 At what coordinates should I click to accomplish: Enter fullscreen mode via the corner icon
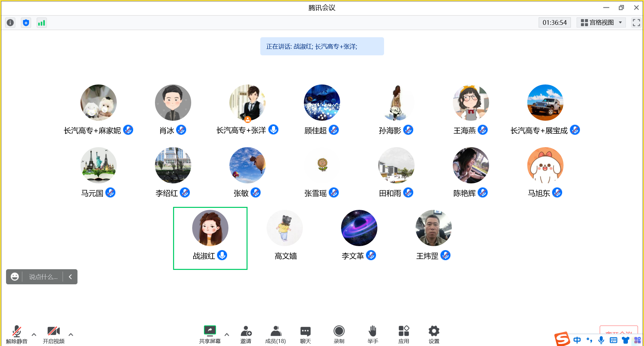click(x=636, y=22)
